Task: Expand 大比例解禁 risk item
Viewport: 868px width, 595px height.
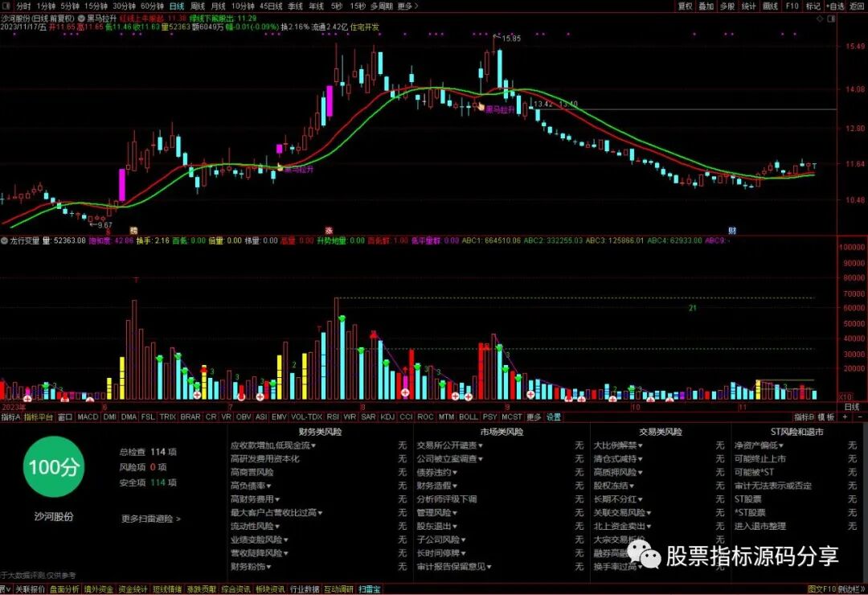Action: pos(618,445)
